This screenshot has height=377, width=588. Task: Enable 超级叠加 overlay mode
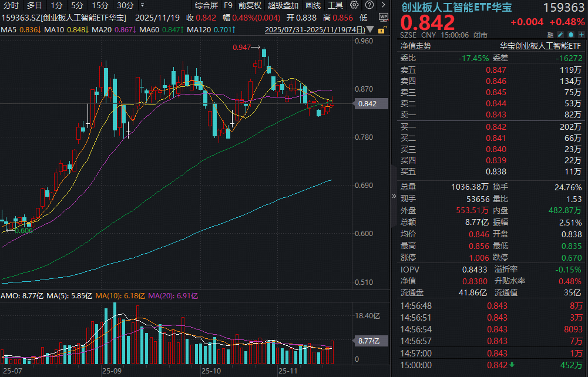click(283, 5)
